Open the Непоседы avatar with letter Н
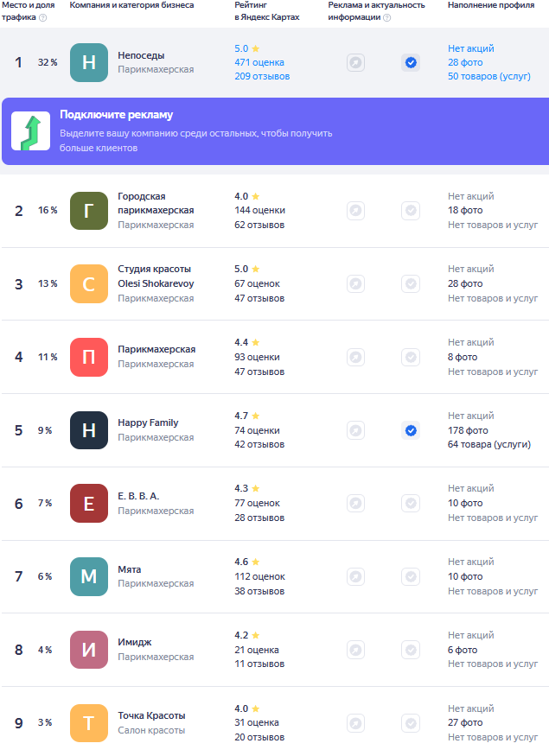This screenshot has width=549, height=756. [89, 63]
